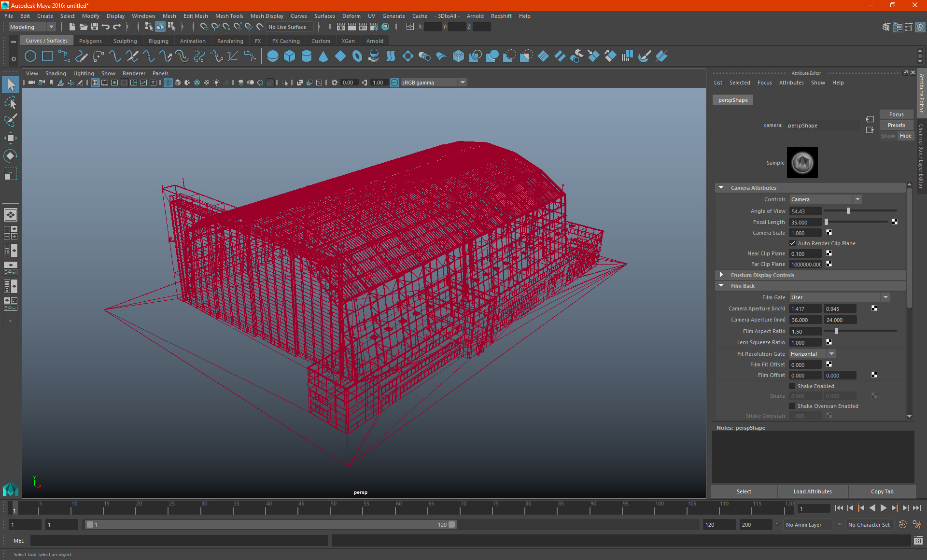Open animation preferences icon
927x560 pixels.
pos(917,525)
